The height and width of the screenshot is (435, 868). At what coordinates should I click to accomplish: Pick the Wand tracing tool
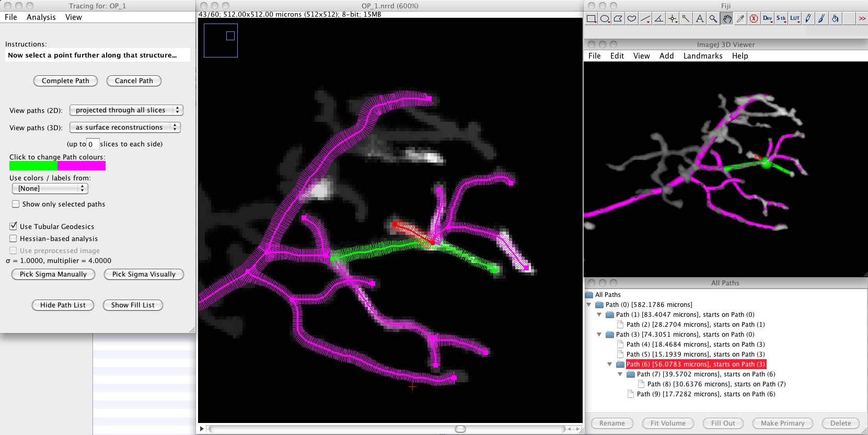686,19
